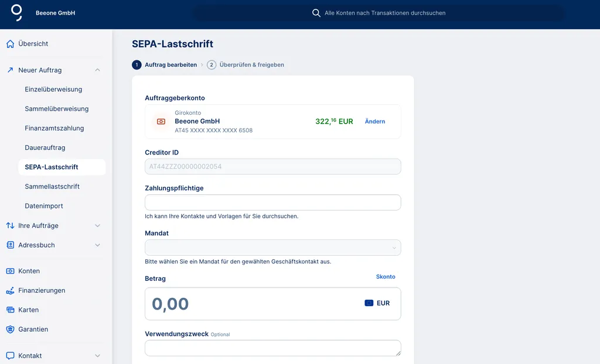Collapse the Neuer Auftrag section
This screenshot has width=600, height=364.
[x=97, y=70]
